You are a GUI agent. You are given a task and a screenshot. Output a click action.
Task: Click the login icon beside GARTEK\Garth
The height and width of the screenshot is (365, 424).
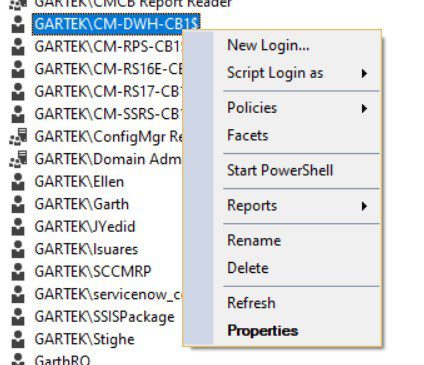pos(18,204)
